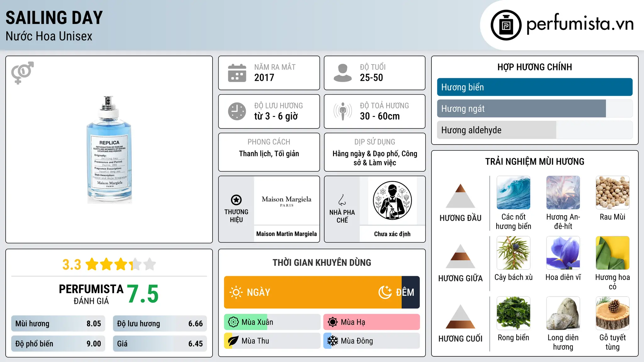Click the base note pyramid icon (Hương Cuối)
The height and width of the screenshot is (362, 644).
460,316
